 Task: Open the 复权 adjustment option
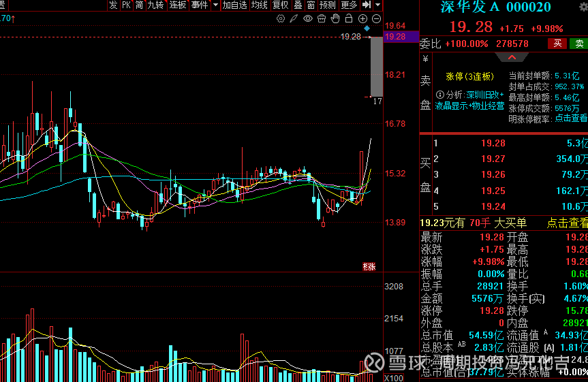tap(280, 5)
